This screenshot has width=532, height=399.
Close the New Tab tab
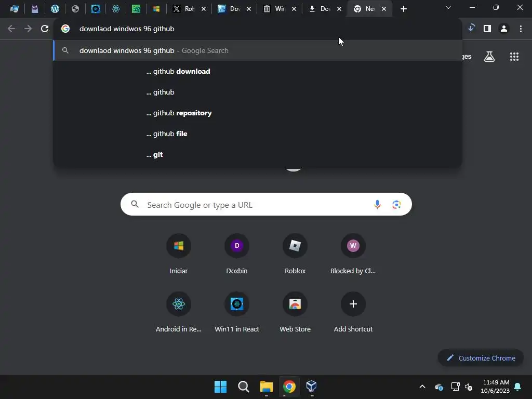[x=384, y=9]
